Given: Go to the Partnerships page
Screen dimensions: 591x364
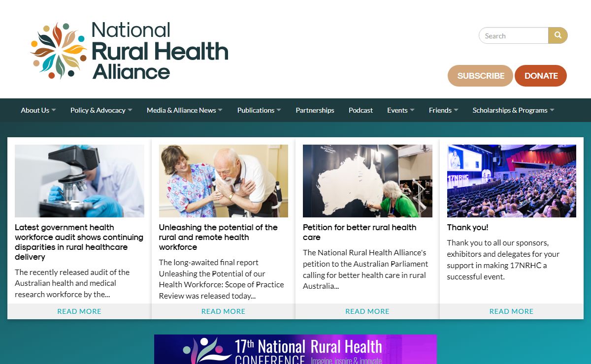Looking at the screenshot, I should (x=315, y=110).
